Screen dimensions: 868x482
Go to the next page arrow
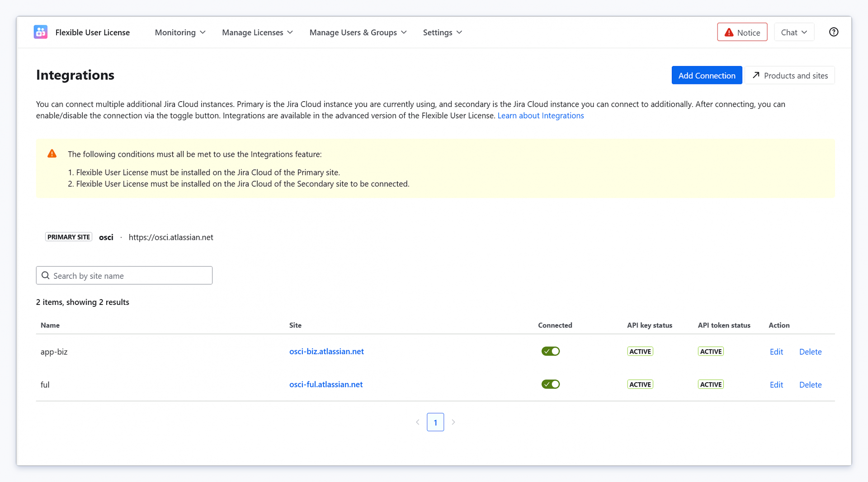453,422
